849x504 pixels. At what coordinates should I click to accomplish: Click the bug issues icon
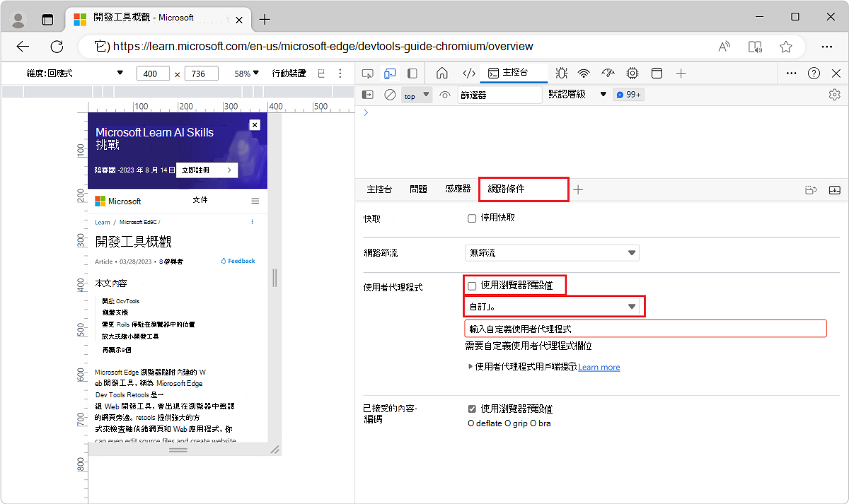coord(561,73)
